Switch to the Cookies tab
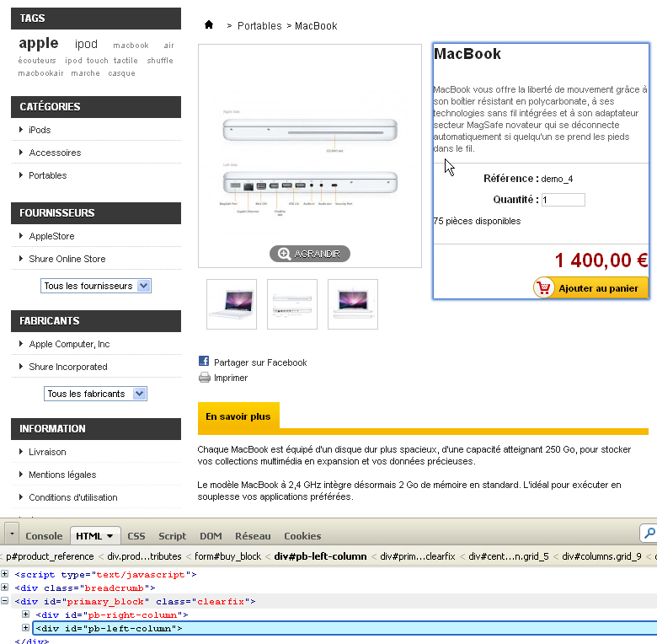The height and width of the screenshot is (644, 657). point(302,536)
